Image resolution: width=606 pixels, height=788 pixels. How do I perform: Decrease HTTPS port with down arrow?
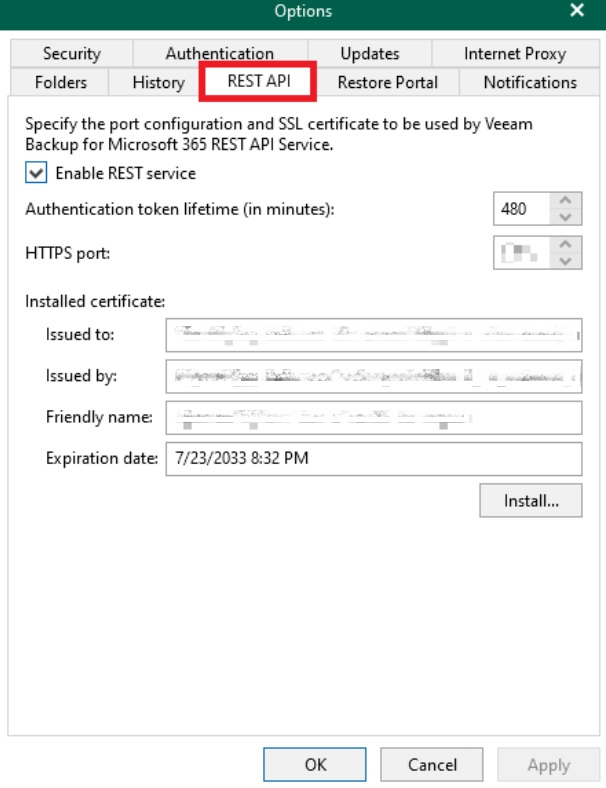coord(565,261)
